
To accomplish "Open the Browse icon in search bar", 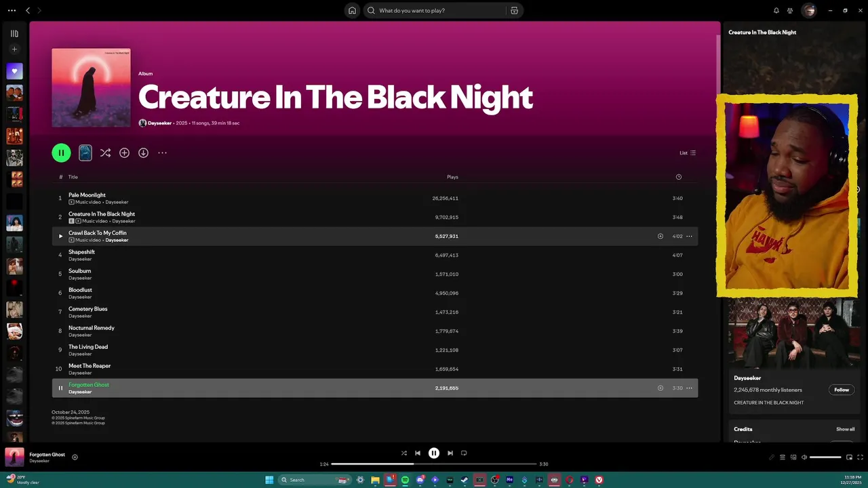I will 514,10.
